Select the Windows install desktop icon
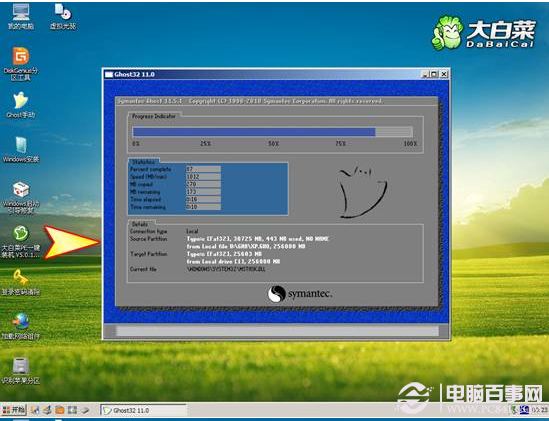The image size is (549, 421). coord(21,150)
